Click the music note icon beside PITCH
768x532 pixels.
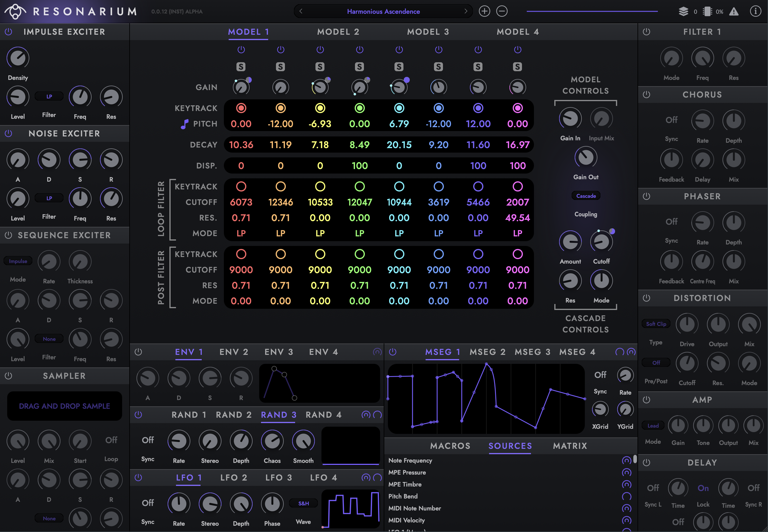pos(184,124)
